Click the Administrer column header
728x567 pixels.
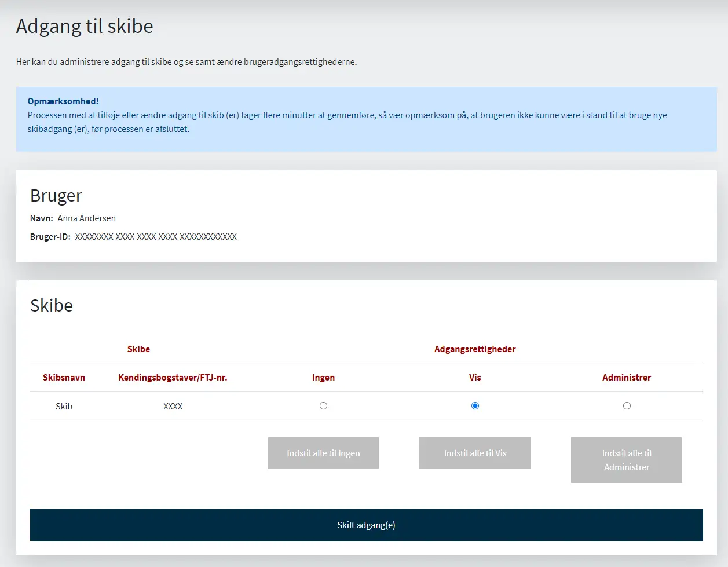(627, 378)
